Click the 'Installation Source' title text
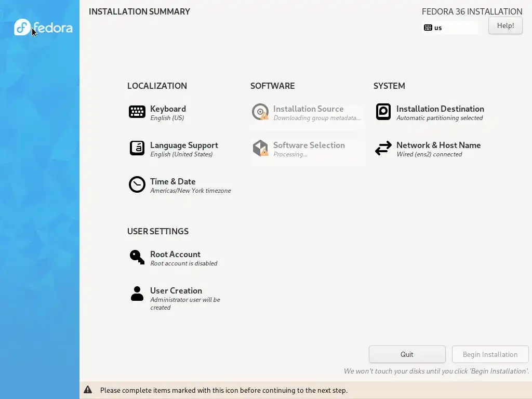Screen dimensions: 532x399 click(x=309, y=109)
